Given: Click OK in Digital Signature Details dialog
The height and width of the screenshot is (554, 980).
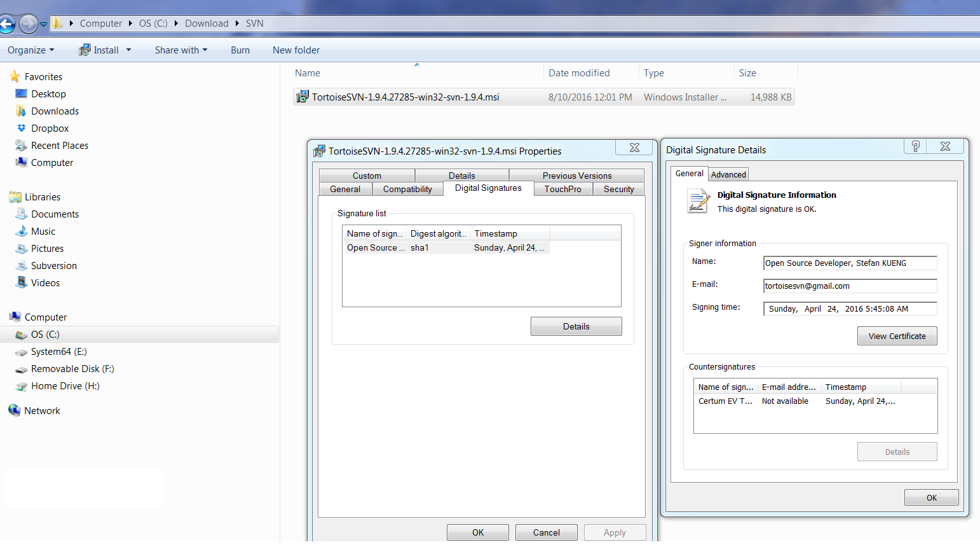Looking at the screenshot, I should (932, 497).
